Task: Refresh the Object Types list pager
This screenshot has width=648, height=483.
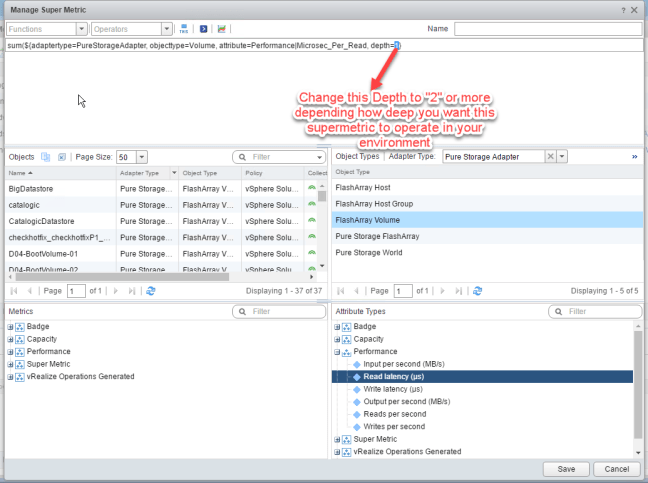Action: tap(478, 290)
